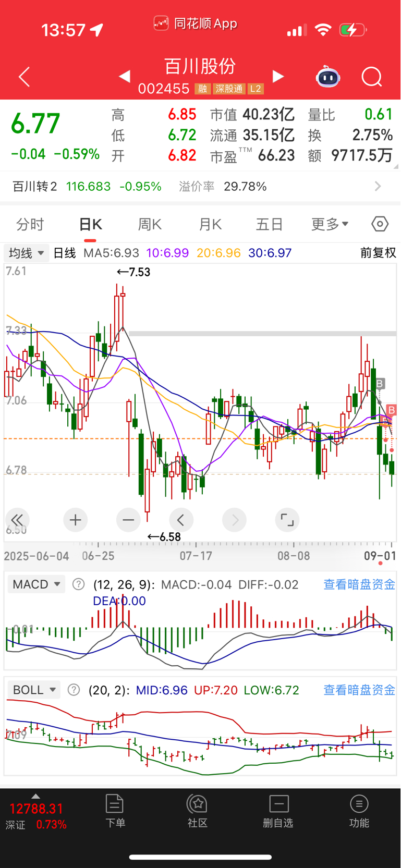
Task: Open 下单 order icon
Action: [115, 811]
